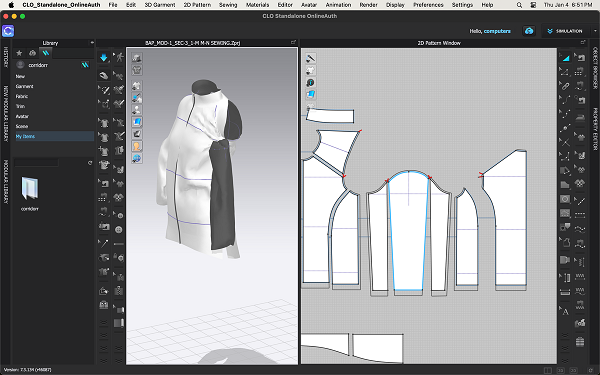Toggle 3D environment globe display option

click(137, 158)
